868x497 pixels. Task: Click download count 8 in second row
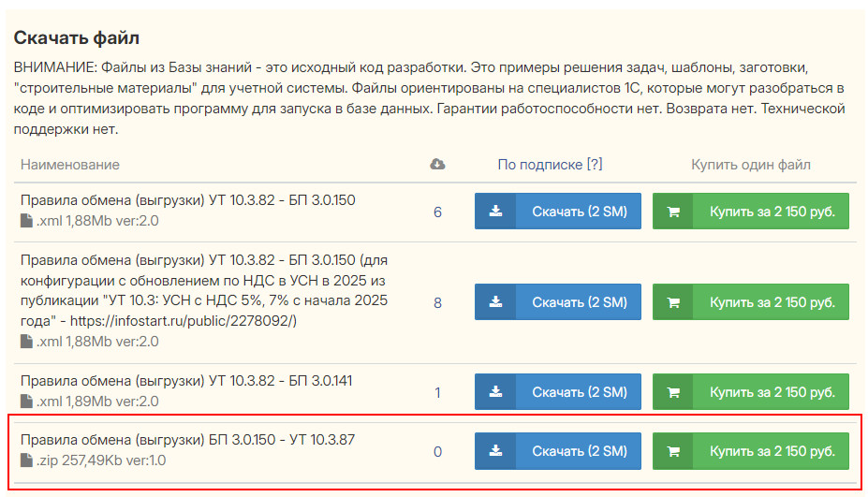coord(437,302)
